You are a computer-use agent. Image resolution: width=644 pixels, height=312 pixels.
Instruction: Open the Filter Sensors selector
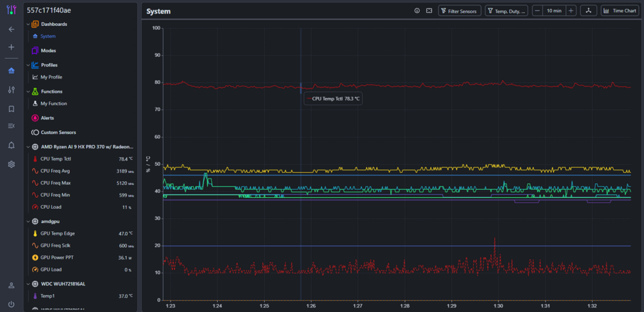(460, 11)
